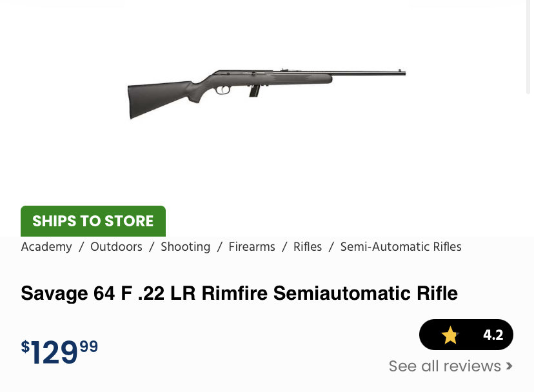Open the Outdoors breadcrumb category
Image resolution: width=534 pixels, height=392 pixels.
coord(116,246)
